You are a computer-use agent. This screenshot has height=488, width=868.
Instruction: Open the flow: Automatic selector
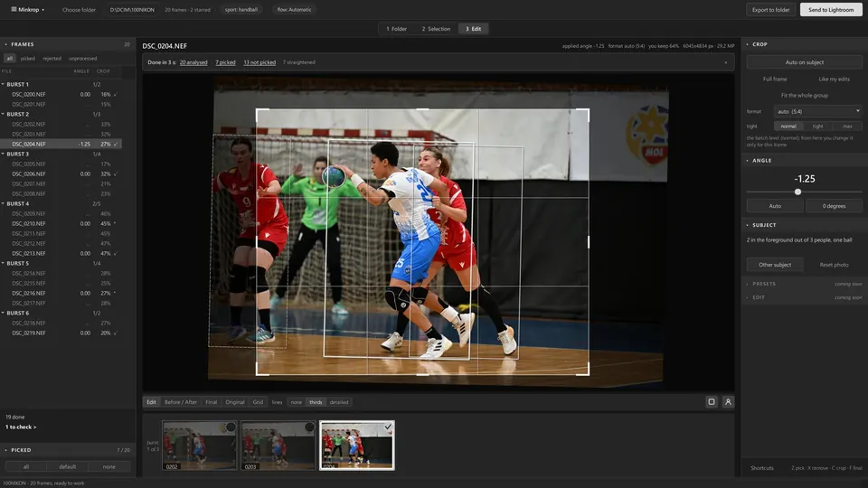click(x=294, y=9)
